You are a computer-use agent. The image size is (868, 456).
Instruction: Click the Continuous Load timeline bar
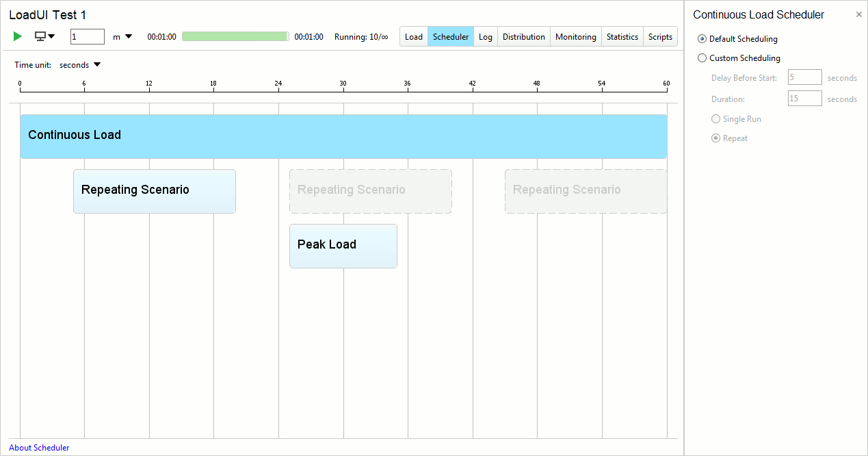pos(343,136)
